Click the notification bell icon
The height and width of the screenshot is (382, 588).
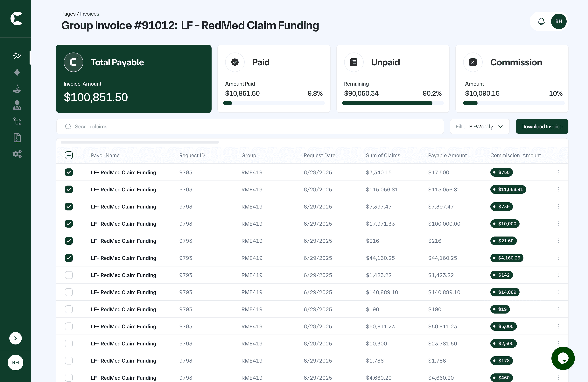pos(541,22)
